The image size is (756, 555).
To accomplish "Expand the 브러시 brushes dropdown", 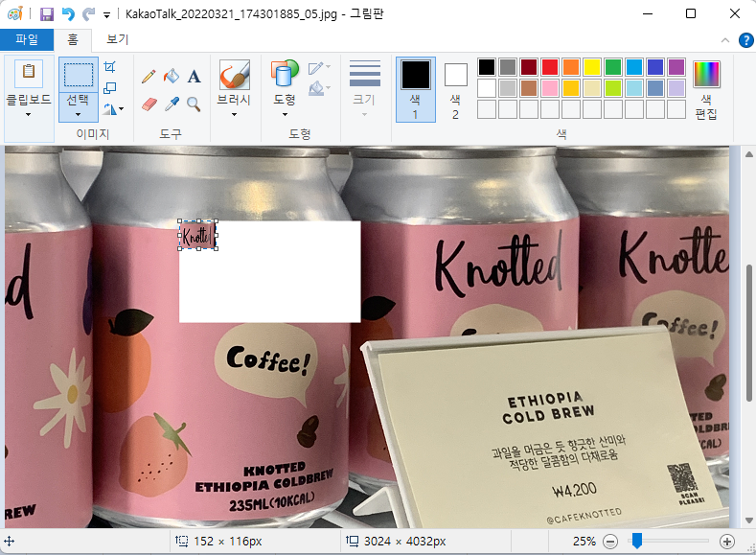I will 235,115.
